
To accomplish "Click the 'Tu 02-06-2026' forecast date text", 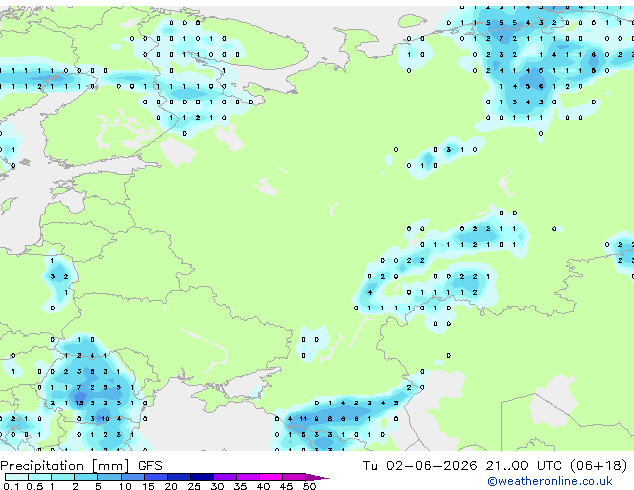I will point(420,465).
